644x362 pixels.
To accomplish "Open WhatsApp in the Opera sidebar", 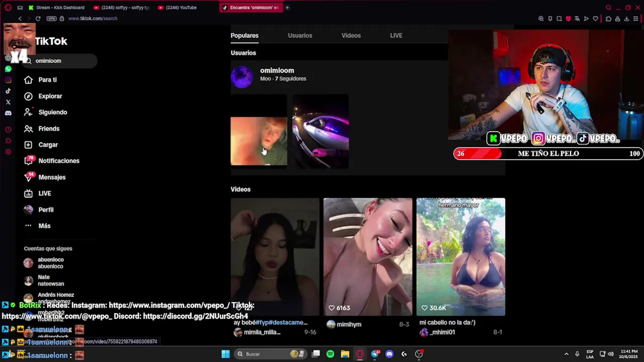I will [8, 69].
